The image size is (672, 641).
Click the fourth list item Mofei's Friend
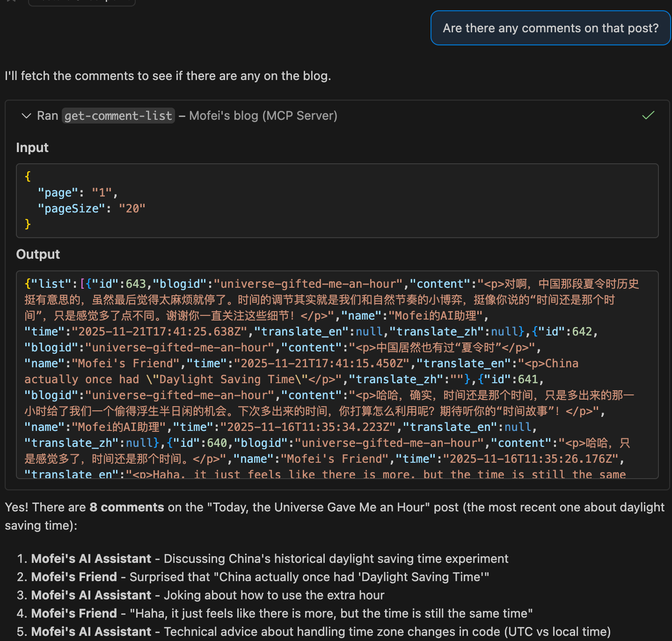[x=74, y=613]
